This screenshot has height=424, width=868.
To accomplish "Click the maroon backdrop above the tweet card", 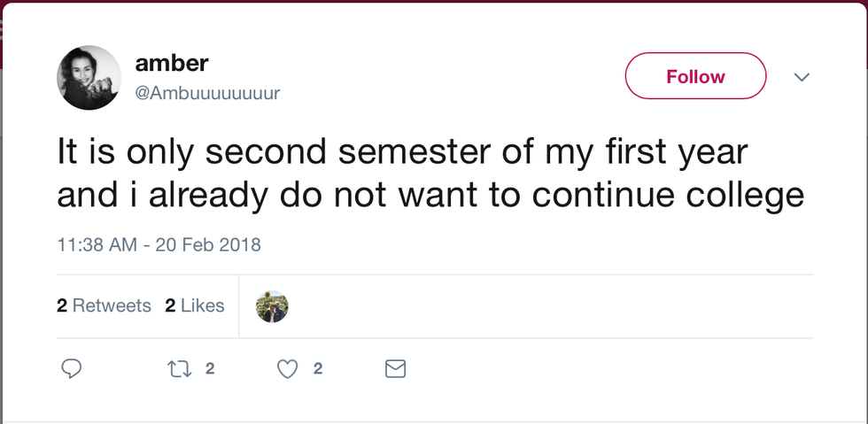I will pos(434,2).
